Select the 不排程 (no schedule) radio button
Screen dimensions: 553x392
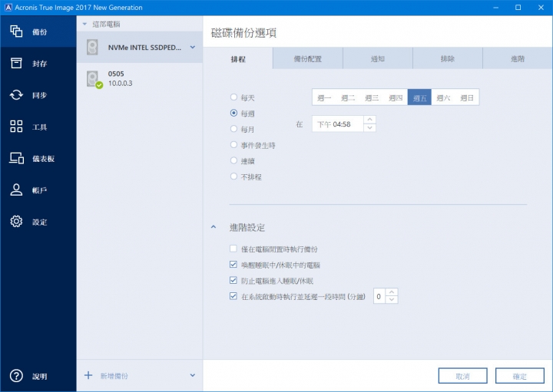(x=233, y=176)
